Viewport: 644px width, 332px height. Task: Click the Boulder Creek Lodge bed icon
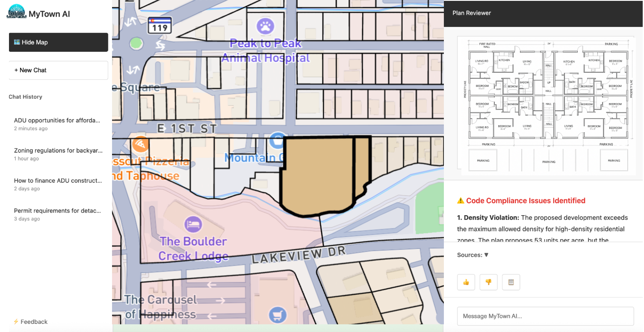(x=193, y=224)
